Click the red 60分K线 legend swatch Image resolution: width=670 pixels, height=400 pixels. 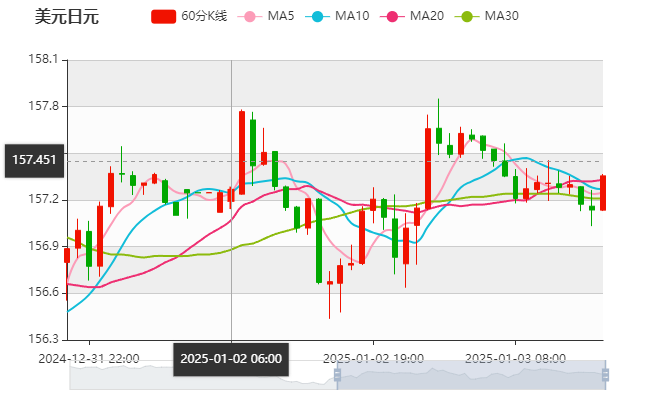click(164, 16)
